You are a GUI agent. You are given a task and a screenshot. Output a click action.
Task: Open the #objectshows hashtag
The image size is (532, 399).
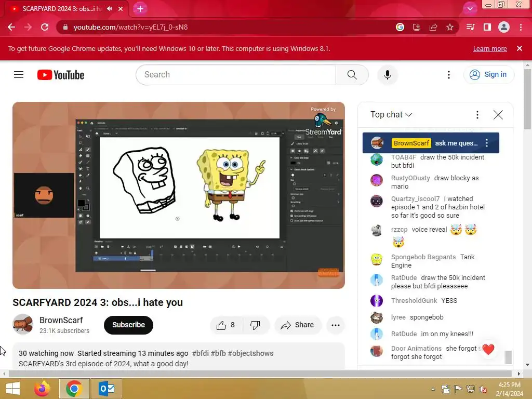coord(250,353)
